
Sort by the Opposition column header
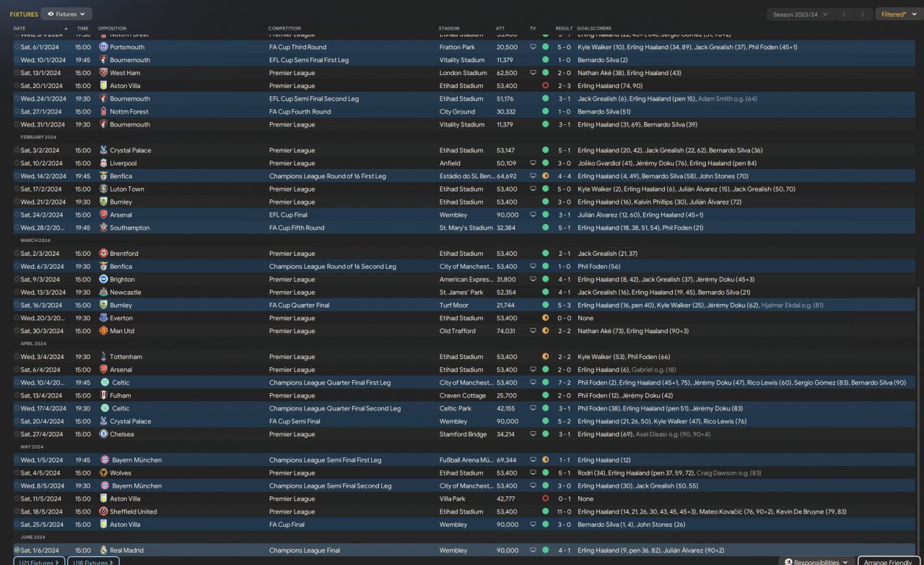[x=112, y=28]
